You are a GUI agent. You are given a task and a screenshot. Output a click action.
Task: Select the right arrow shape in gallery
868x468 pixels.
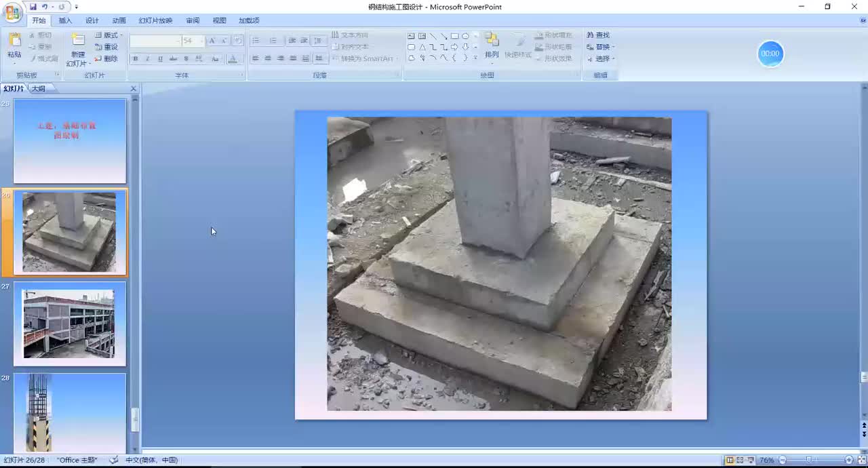(454, 47)
